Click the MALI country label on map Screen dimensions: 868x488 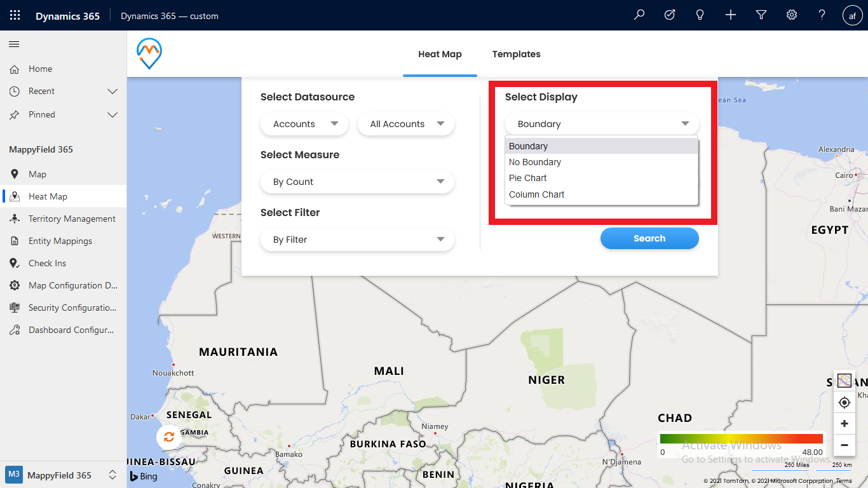[389, 371]
